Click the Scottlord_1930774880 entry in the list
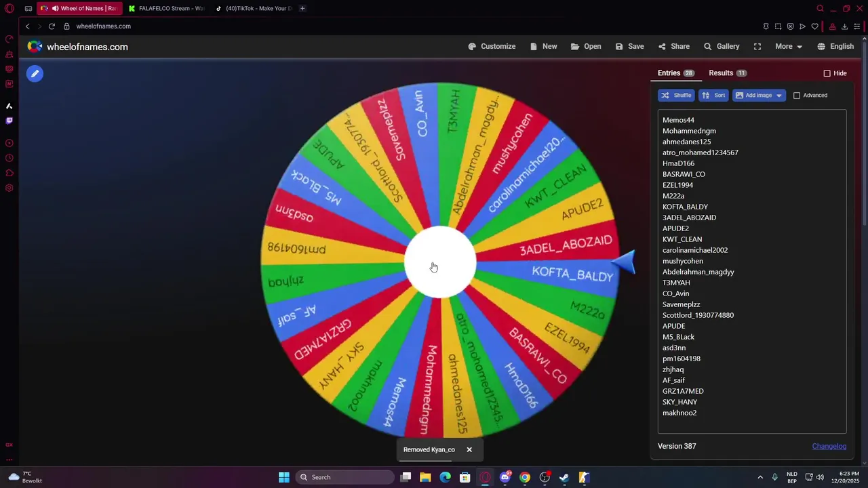 tap(698, 315)
